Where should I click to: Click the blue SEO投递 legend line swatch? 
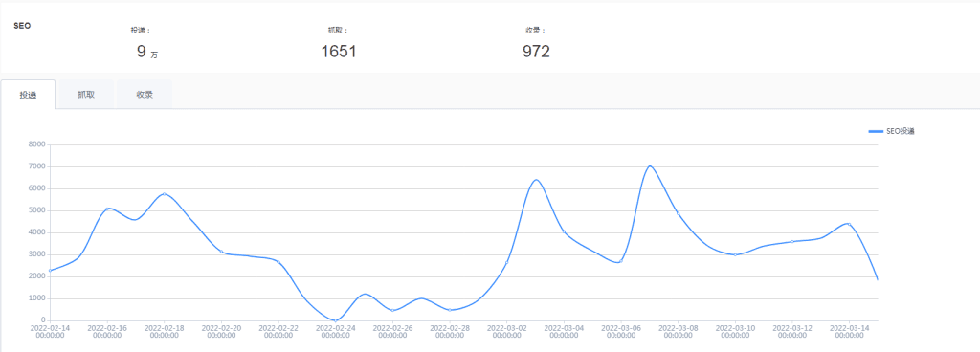tap(876, 131)
